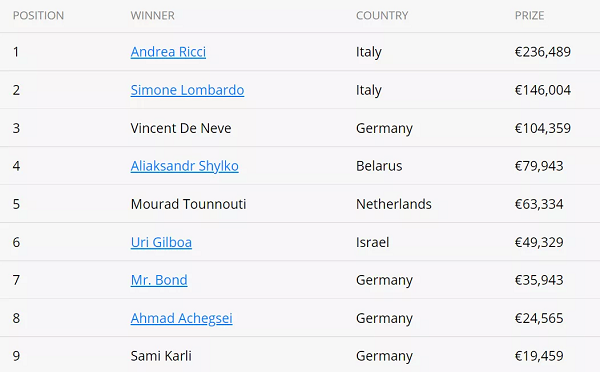Open Aliaksandr Shylko player link
The width and height of the screenshot is (600, 372).
(x=184, y=166)
